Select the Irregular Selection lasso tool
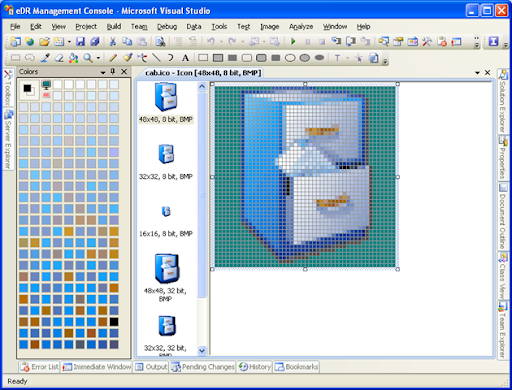 tap(30, 58)
